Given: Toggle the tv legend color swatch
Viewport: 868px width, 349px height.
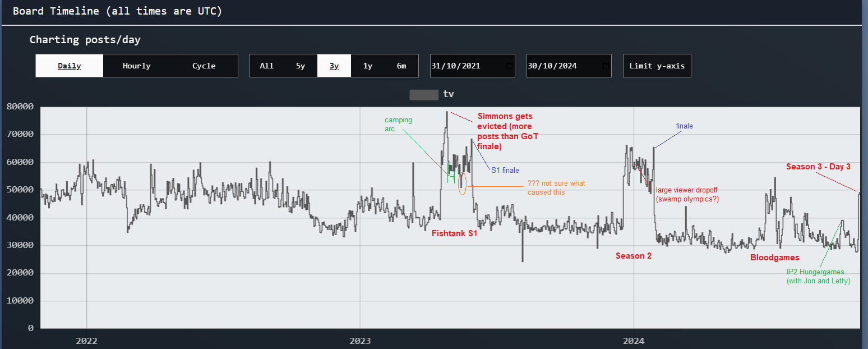Looking at the screenshot, I should click(424, 95).
